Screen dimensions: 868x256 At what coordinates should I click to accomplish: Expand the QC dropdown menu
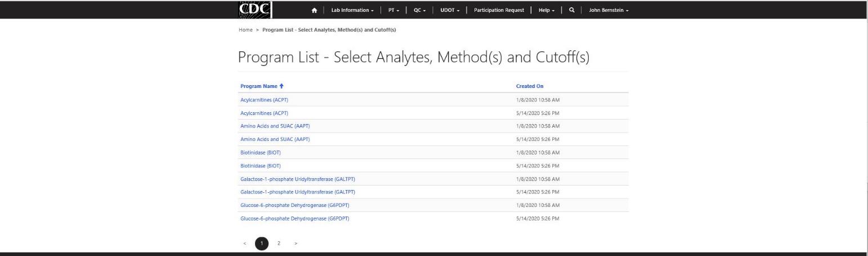[420, 11]
